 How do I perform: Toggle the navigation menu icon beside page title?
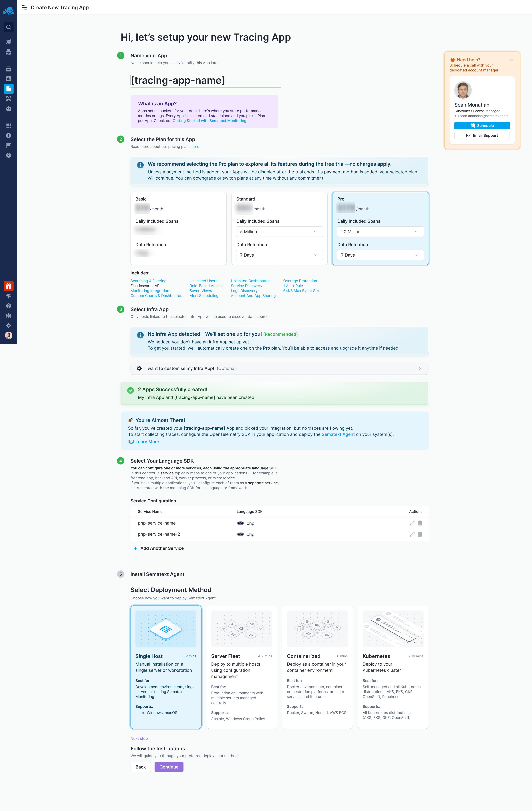click(x=24, y=8)
